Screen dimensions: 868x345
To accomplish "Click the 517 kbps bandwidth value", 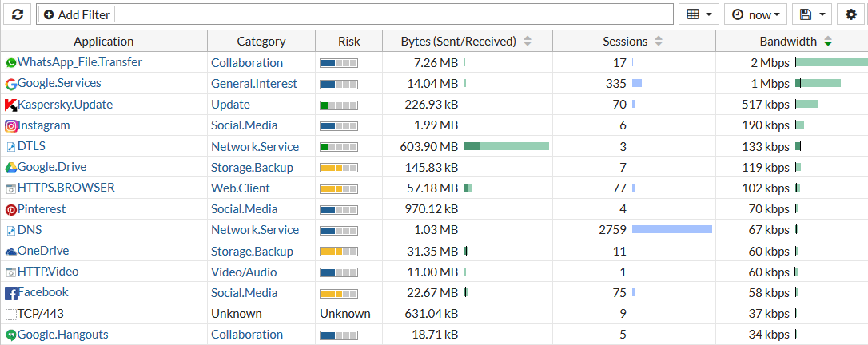I will 766,105.
